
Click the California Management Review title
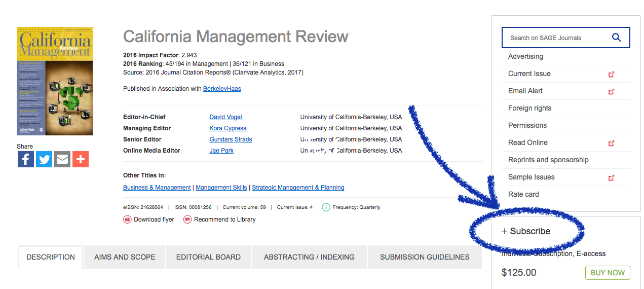click(x=236, y=37)
